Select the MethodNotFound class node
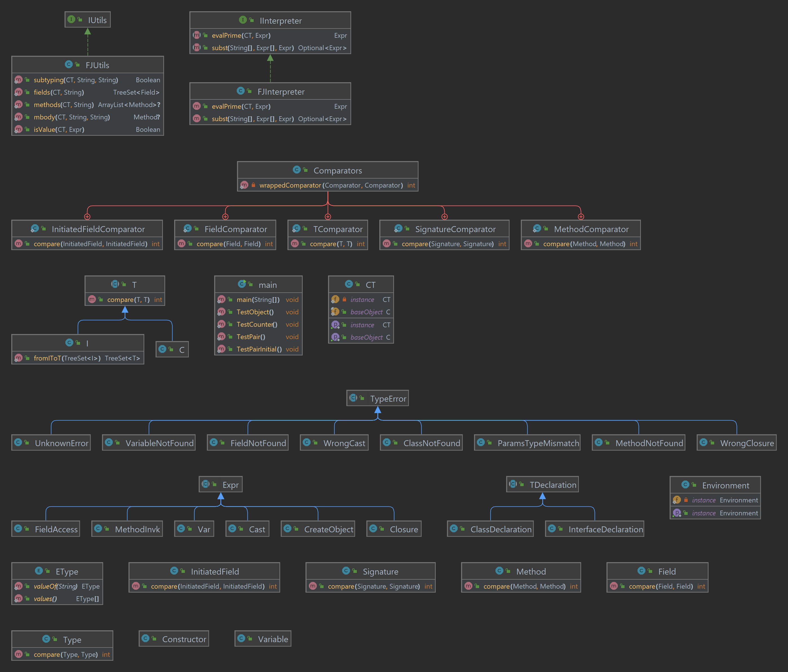This screenshot has height=672, width=788. (639, 443)
